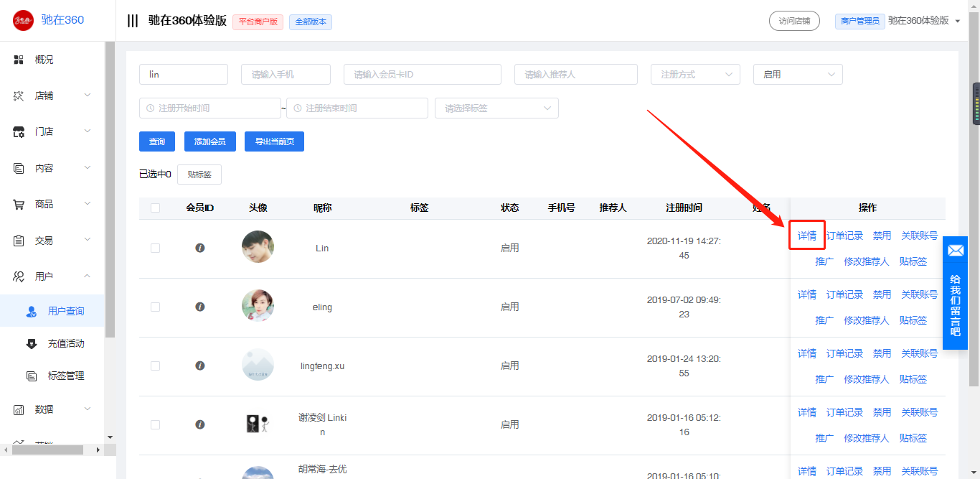This screenshot has height=479, width=980.
Task: Click the 添加会员 button
Action: click(210, 141)
